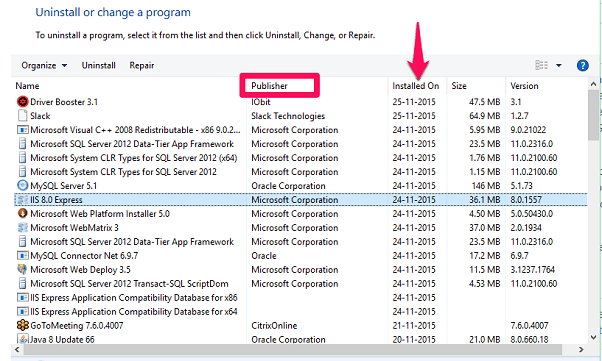The width and height of the screenshot is (602, 361).
Task: Click the horizontal scrollbar right arrow
Action: (x=581, y=349)
